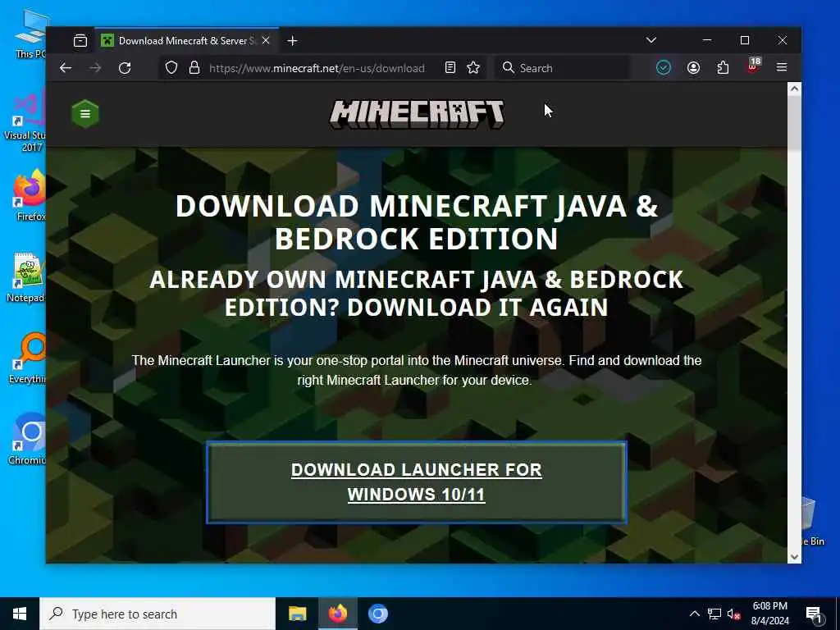Open the green Minecraft hamburger menu
Image resolution: width=840 pixels, height=630 pixels.
[x=85, y=113]
